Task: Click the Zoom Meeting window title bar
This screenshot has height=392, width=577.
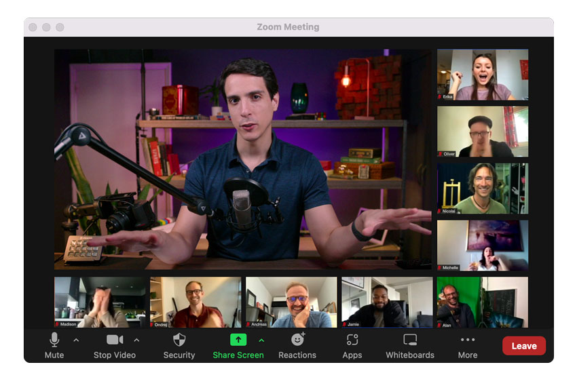Action: pos(288,27)
